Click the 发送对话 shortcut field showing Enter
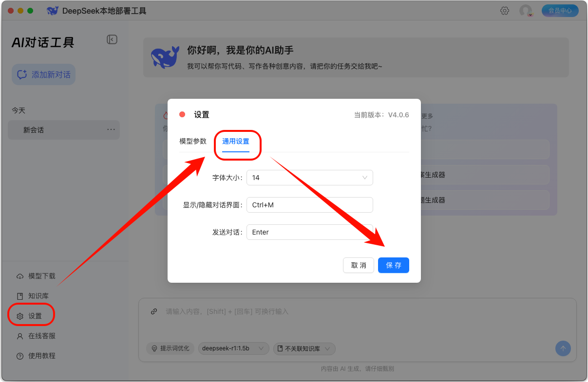Screen dimensions: 588x382 310,232
